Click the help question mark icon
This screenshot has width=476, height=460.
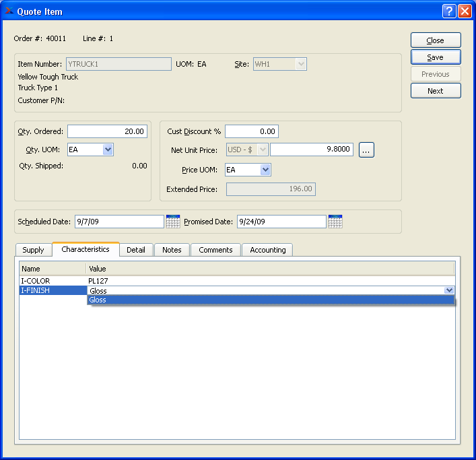click(x=449, y=11)
